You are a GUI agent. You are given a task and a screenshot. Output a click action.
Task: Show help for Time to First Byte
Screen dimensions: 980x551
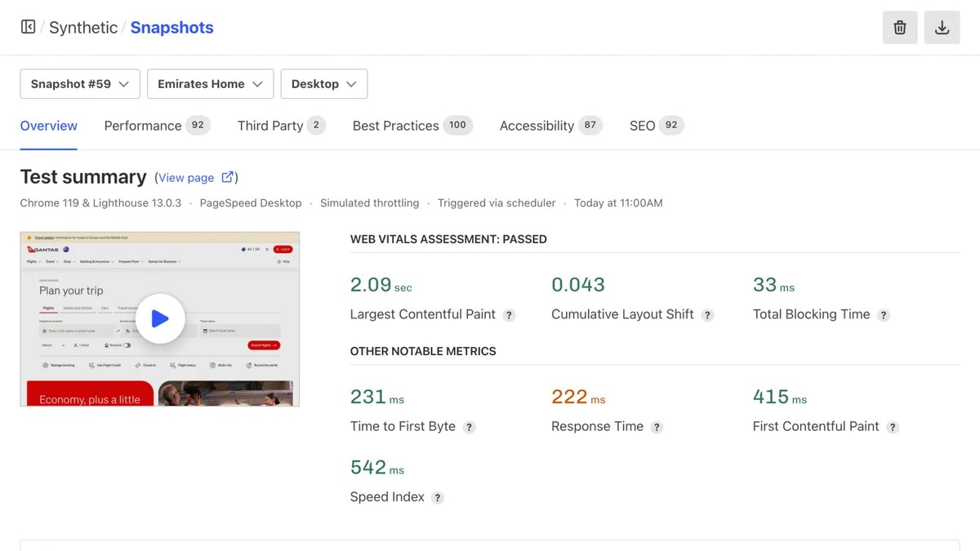(469, 427)
